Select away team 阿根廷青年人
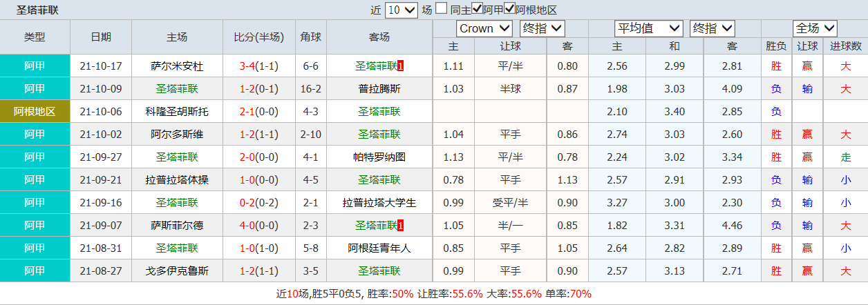 click(x=379, y=248)
